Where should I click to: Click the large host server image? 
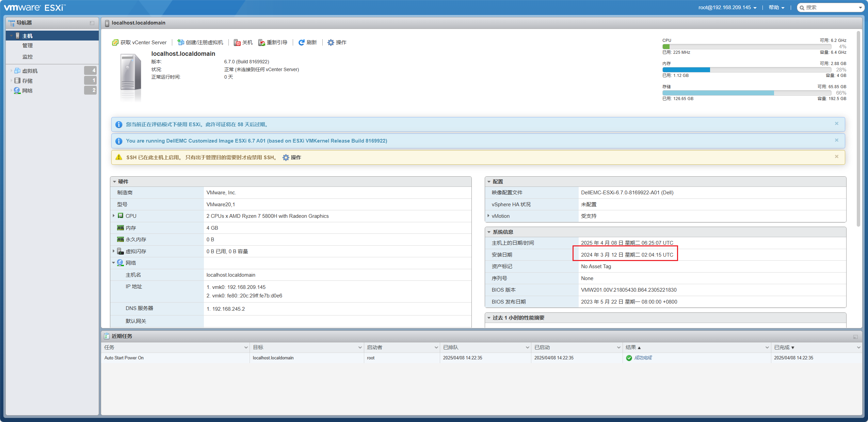pos(131,77)
